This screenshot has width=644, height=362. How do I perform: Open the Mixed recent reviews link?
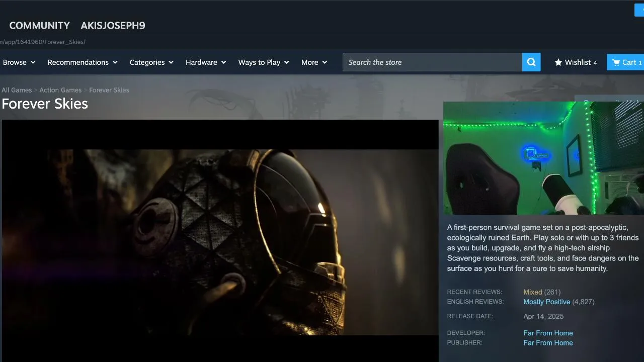click(532, 292)
